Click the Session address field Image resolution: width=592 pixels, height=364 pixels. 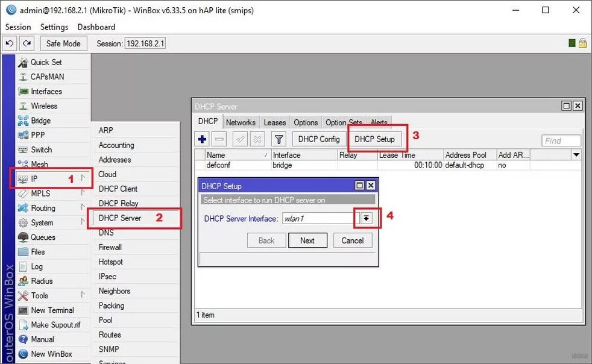click(x=145, y=43)
